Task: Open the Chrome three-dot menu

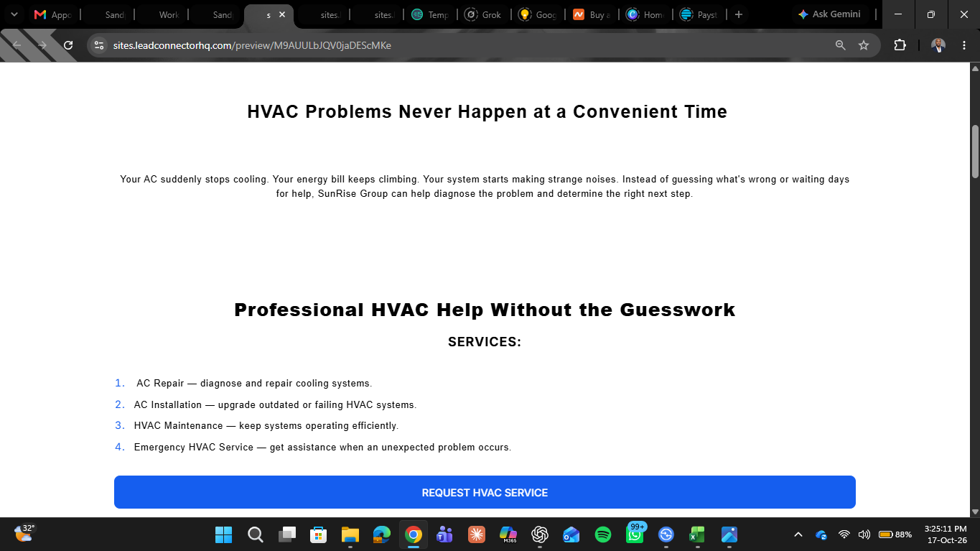Action: (x=963, y=45)
